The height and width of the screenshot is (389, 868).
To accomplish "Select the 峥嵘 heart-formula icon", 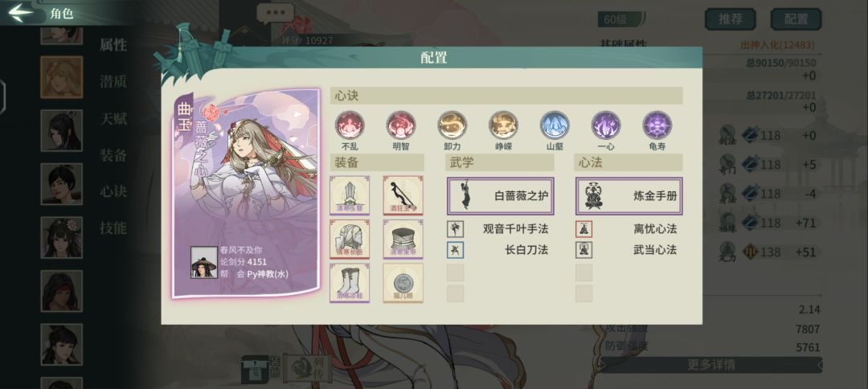I will tap(503, 125).
